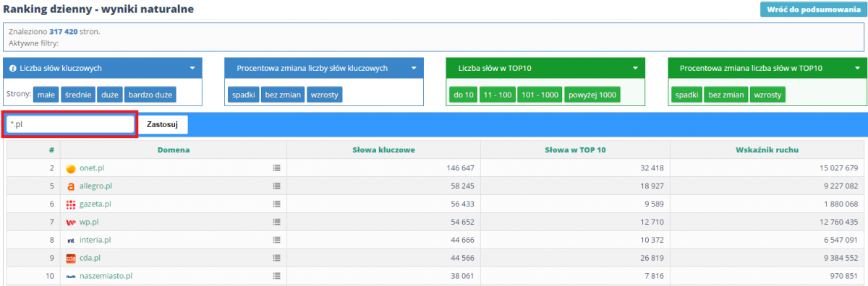Open the interia.pl domain link

95,240
